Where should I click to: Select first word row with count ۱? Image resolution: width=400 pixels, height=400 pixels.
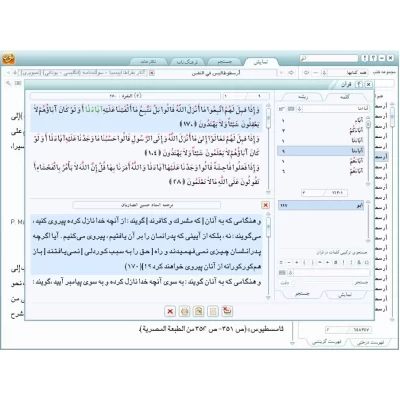pyautogui.click(x=321, y=120)
